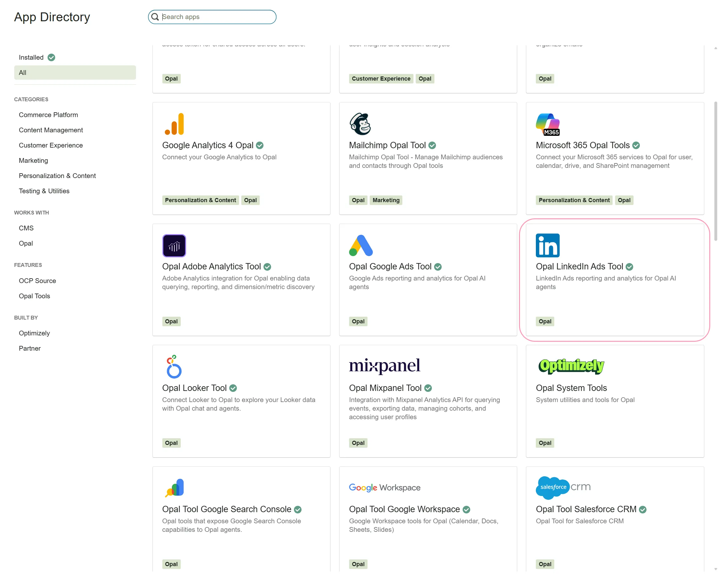Click the Looker logo icon
This screenshot has width=728, height=588.
click(x=174, y=367)
